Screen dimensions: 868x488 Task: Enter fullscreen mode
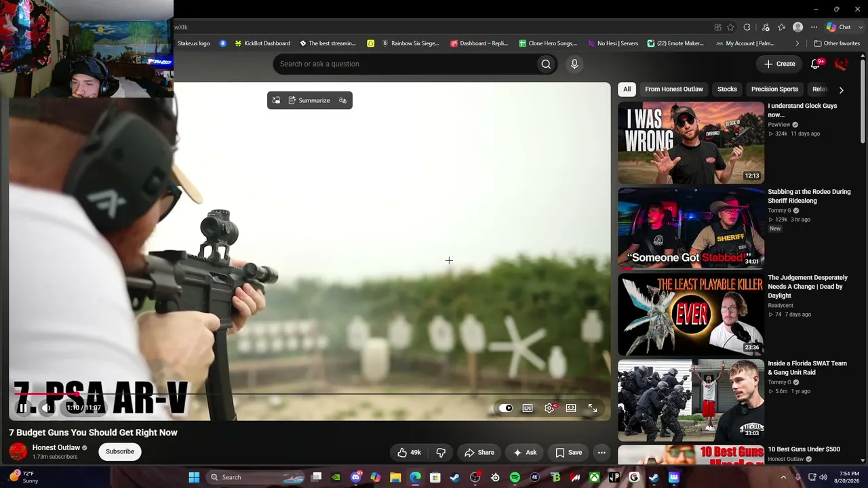[593, 408]
